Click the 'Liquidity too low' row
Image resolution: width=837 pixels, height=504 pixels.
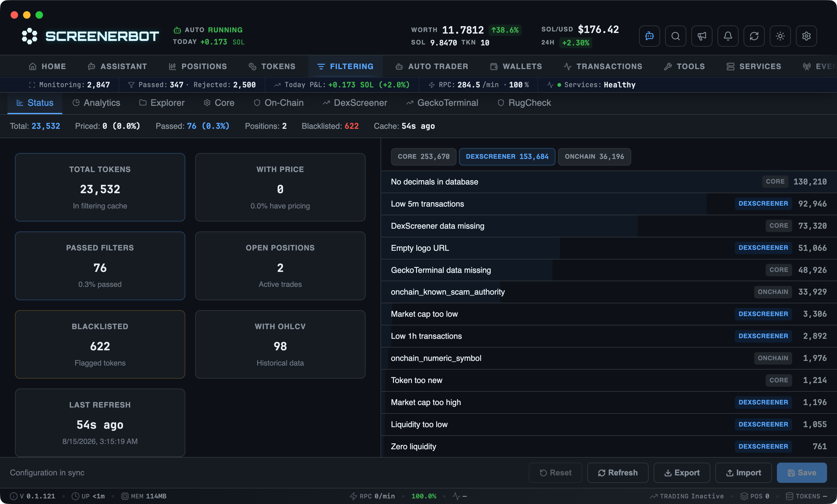pyautogui.click(x=609, y=424)
